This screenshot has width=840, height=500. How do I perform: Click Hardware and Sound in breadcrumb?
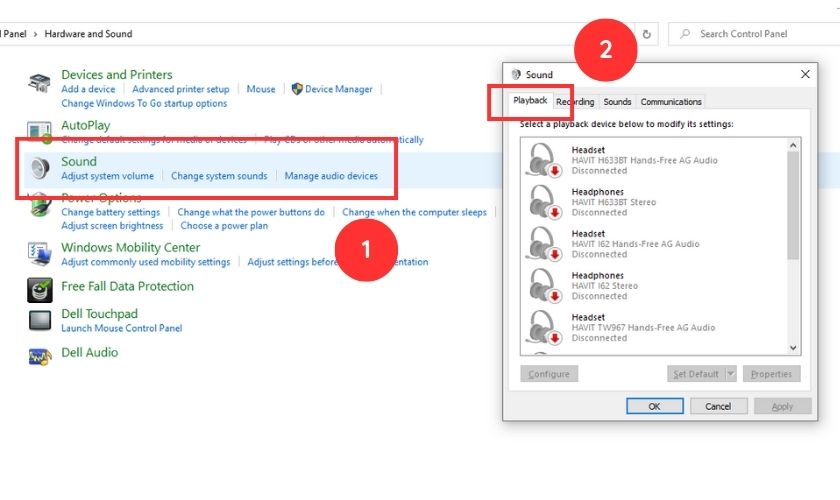(x=88, y=34)
